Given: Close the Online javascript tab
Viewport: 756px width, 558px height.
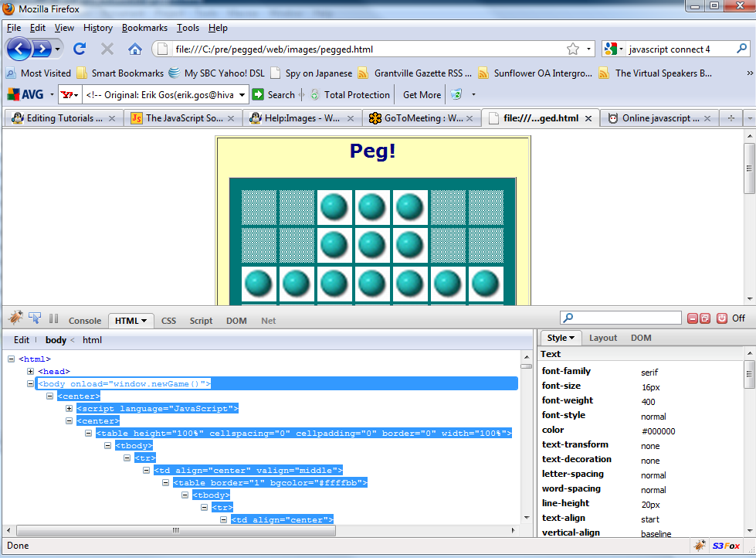Looking at the screenshot, I should [707, 118].
